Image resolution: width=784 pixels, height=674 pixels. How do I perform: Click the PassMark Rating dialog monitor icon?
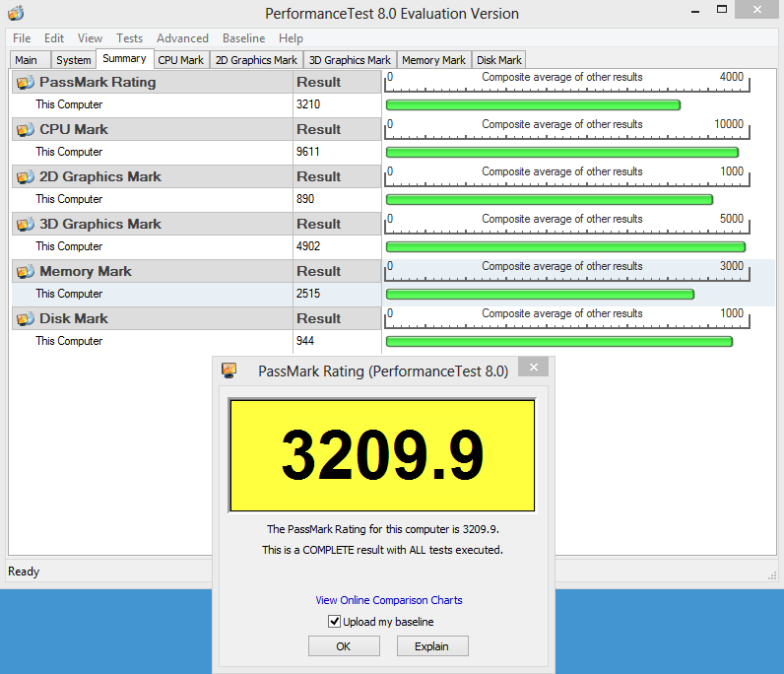229,371
